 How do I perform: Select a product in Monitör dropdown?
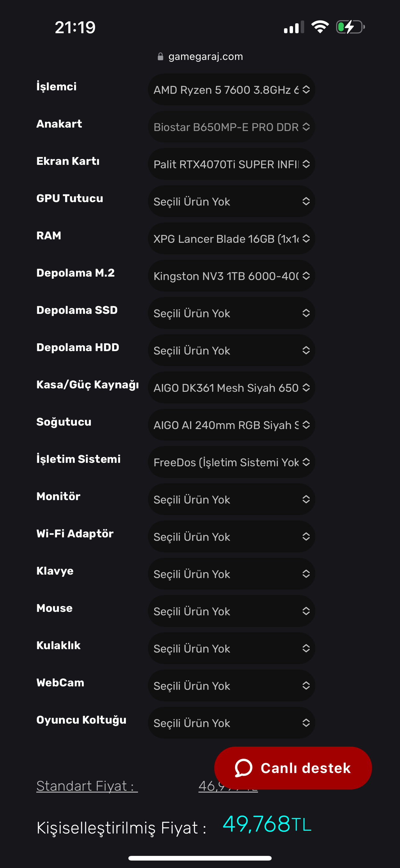tap(231, 500)
